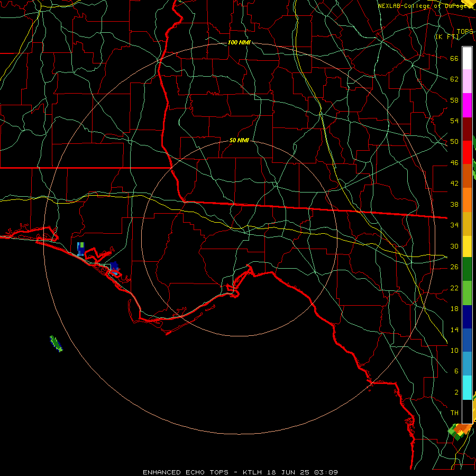Click the '66' scale value
This screenshot has width=476, height=476.
[454, 58]
